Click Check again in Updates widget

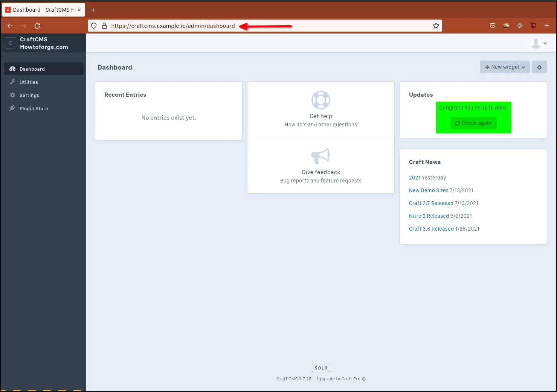pos(473,123)
